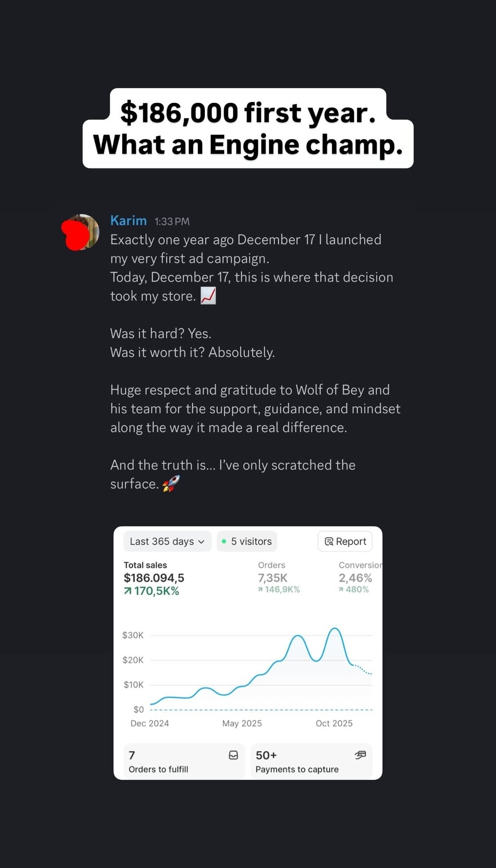
Task: Click the inbox icon in Orders to fulfill
Action: coord(233,755)
